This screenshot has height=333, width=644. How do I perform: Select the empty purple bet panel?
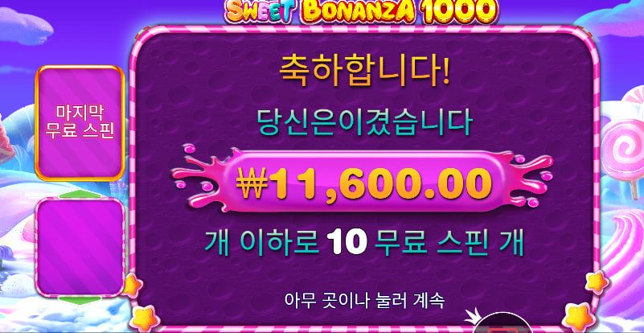click(x=80, y=247)
